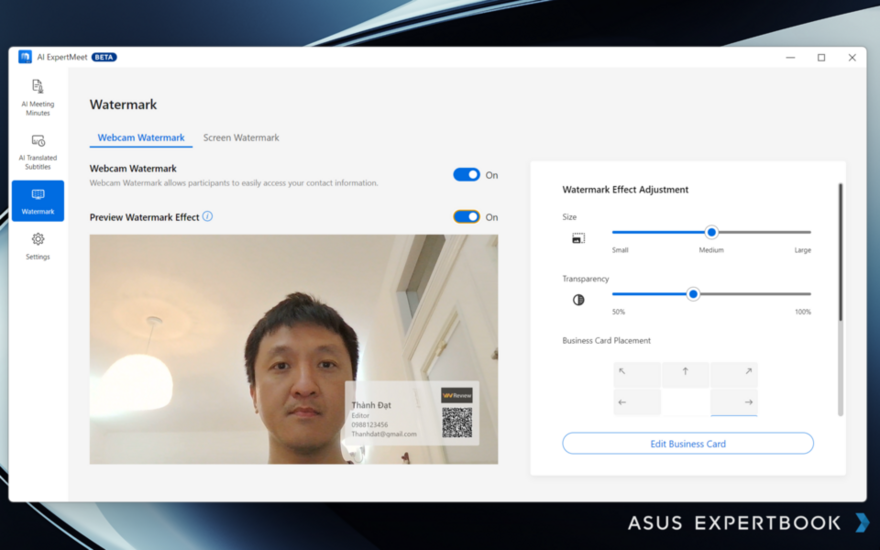
Task: Select the Webcam Watermark tab
Action: [141, 138]
